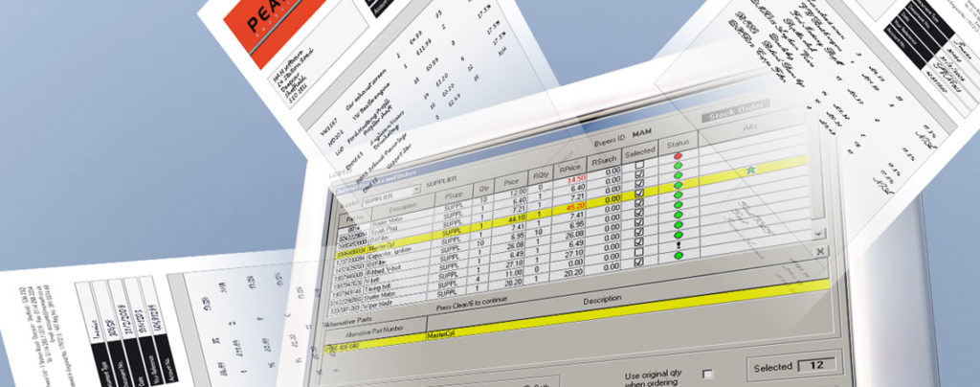Toggle the Selected checkbox on the 7.21 row
Screen dimensions: 980x387
click(639, 183)
